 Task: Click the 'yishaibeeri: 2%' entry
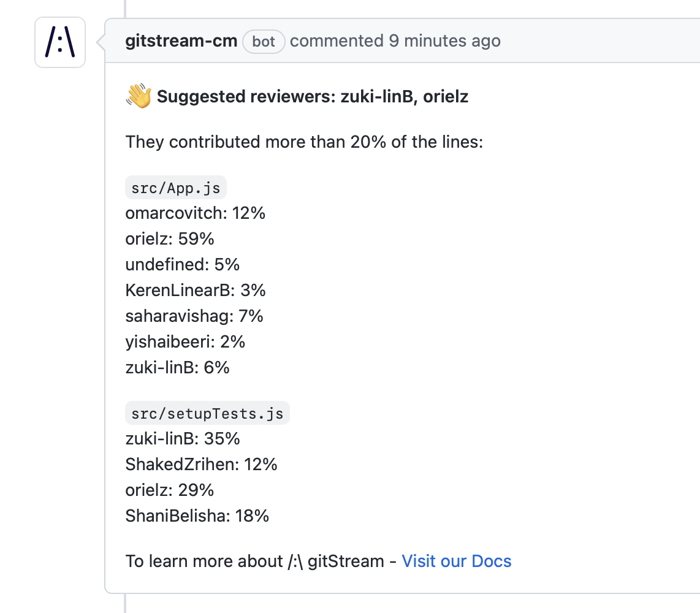point(185,342)
